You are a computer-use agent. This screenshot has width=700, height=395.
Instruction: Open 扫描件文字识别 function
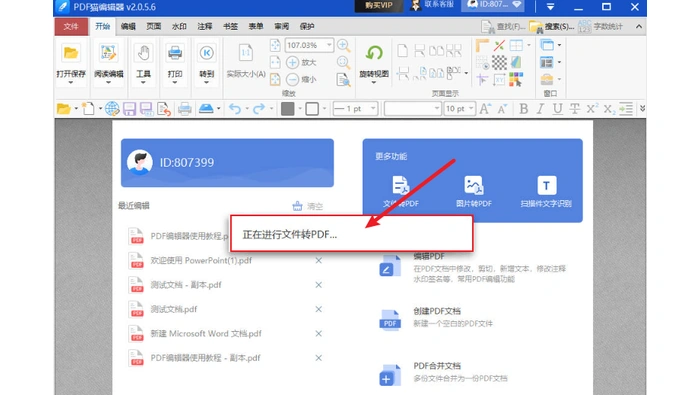point(546,192)
